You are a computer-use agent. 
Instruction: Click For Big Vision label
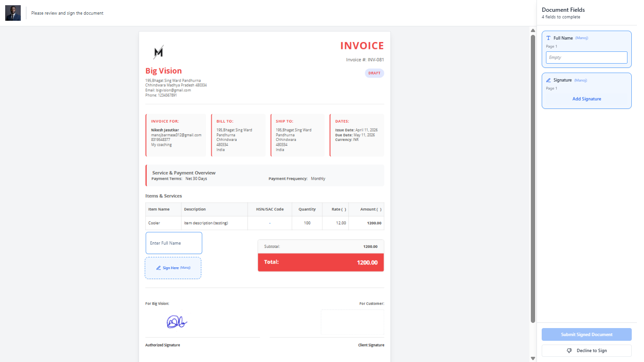157,304
